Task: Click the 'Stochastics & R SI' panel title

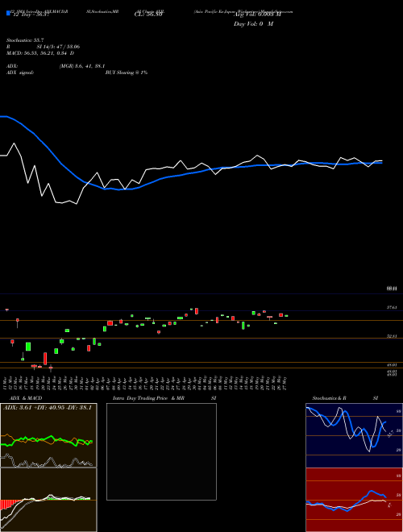Action: [x=345, y=398]
